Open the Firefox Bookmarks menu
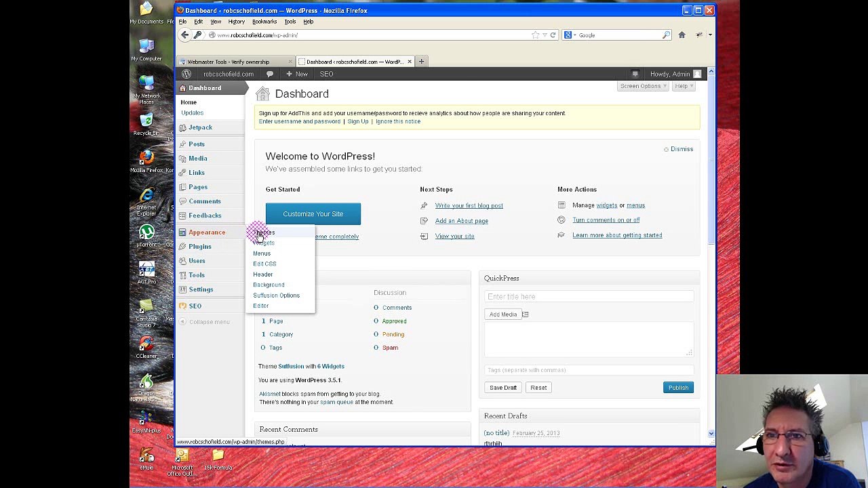Screen dimensions: 868x488 tap(264, 22)
